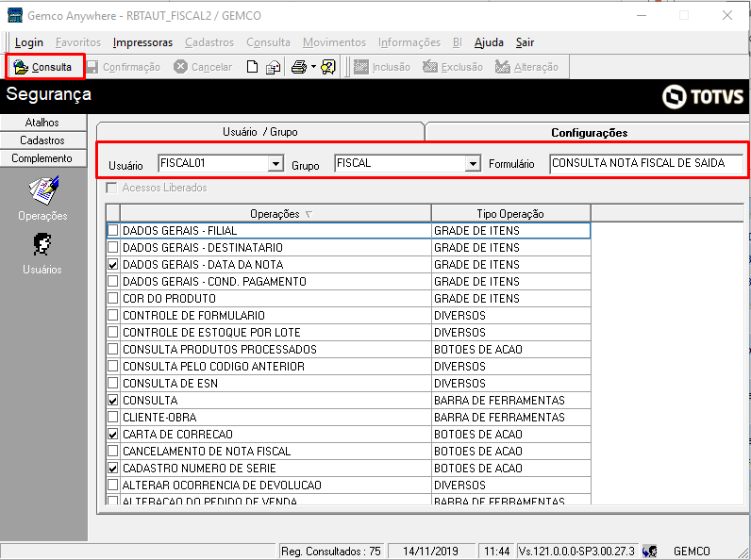Click the Sair menu item
This screenshot has height=560, width=751.
(525, 42)
